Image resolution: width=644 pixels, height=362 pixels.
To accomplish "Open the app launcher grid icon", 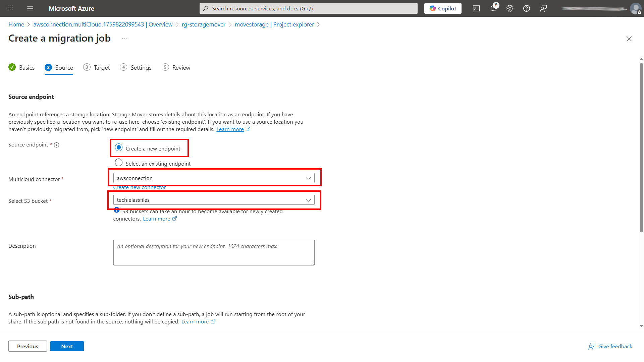I will [x=10, y=8].
